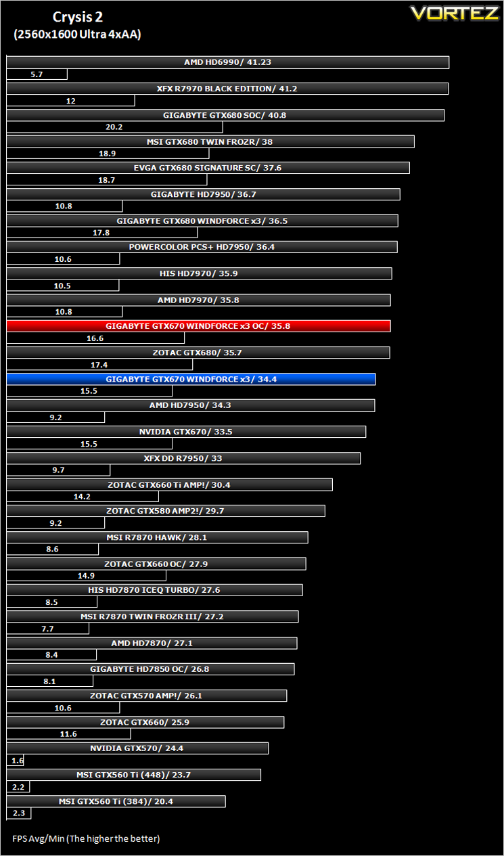Click the "17.8" minimum FPS bar

(101, 233)
